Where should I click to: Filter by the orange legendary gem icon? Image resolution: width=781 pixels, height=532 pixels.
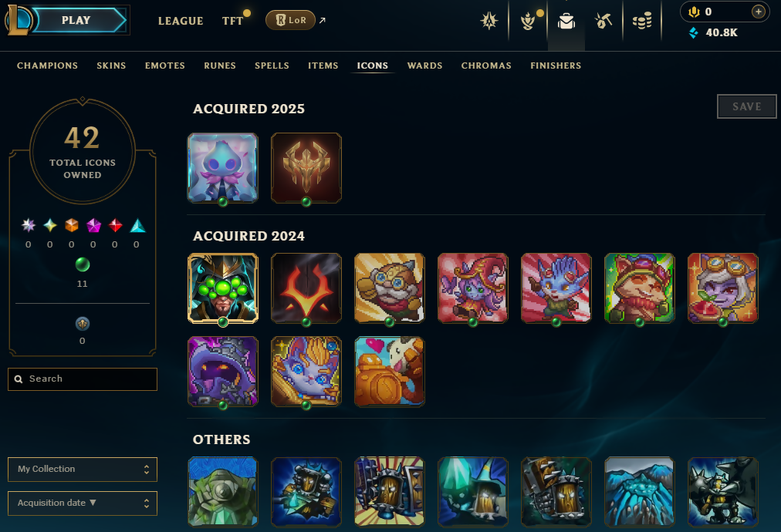[72, 225]
